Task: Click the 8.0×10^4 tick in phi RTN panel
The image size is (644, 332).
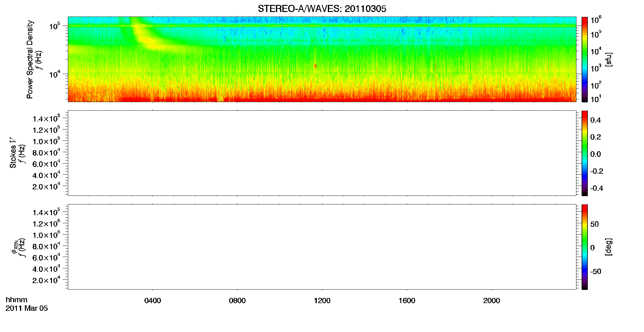Action: pyautogui.click(x=46, y=246)
